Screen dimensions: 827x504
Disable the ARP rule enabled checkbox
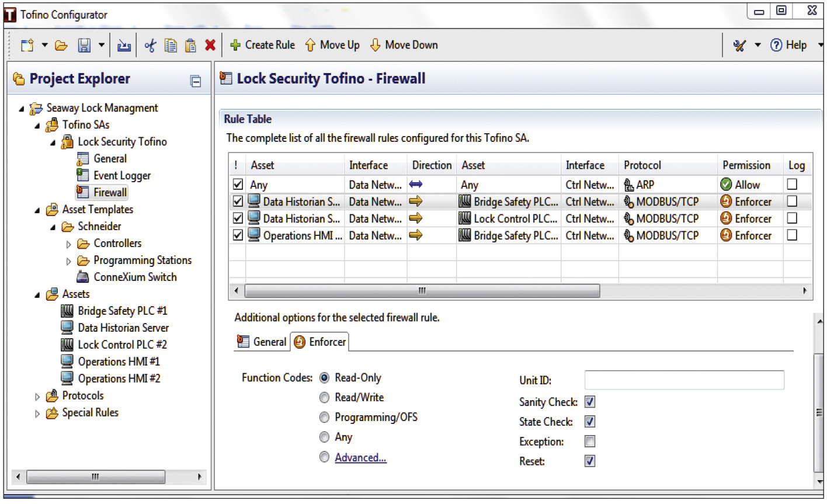pyautogui.click(x=238, y=185)
